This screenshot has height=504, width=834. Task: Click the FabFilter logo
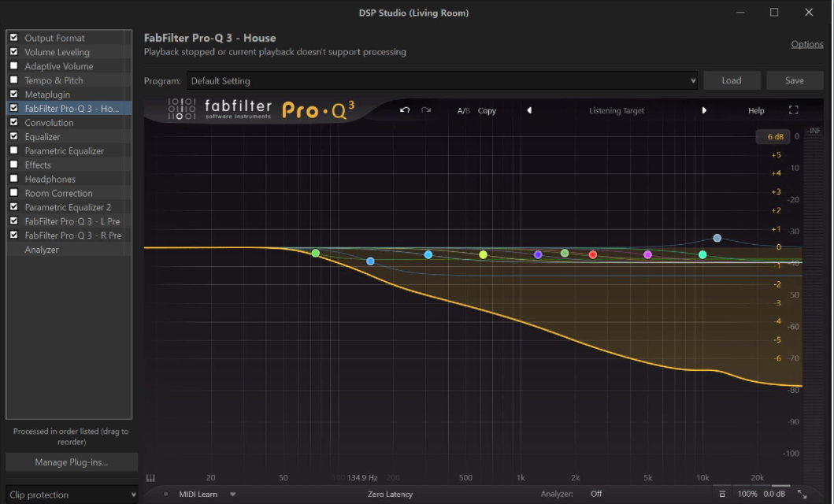pyautogui.click(x=219, y=109)
